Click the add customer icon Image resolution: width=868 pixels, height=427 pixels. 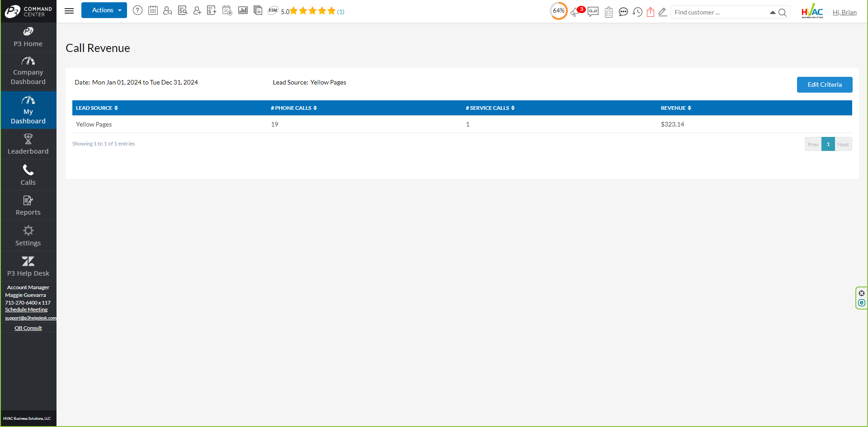[197, 10]
